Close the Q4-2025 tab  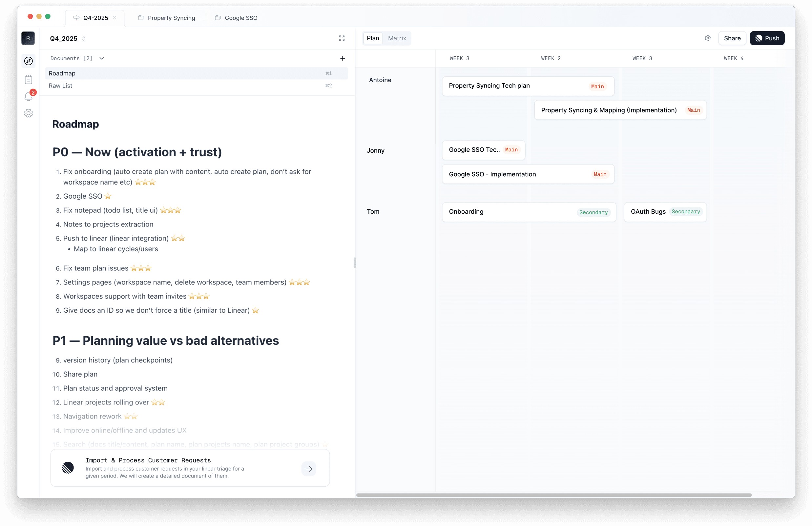click(115, 18)
